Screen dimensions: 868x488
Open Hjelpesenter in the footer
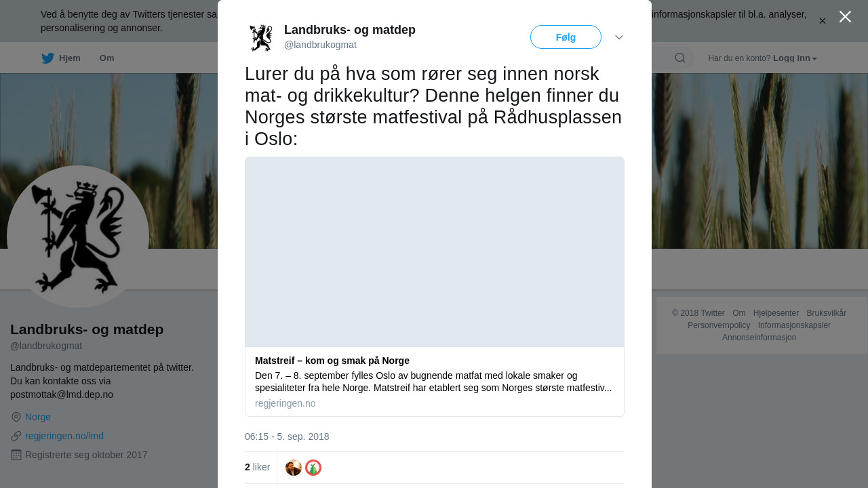click(776, 313)
